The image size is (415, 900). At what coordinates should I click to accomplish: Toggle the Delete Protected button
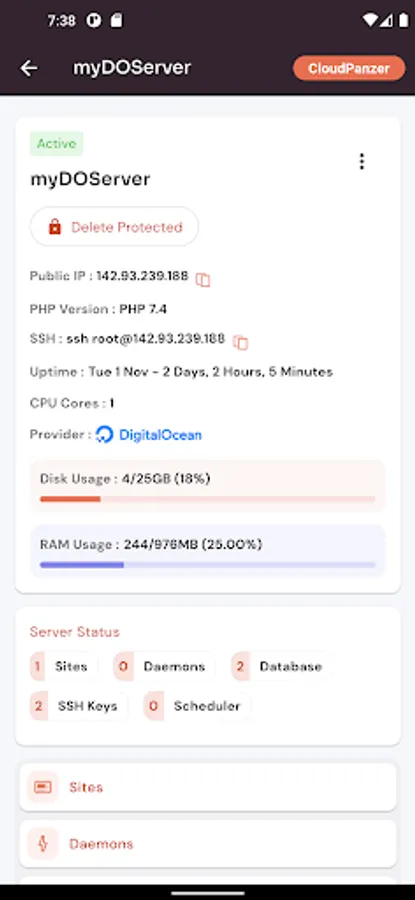coord(114,227)
